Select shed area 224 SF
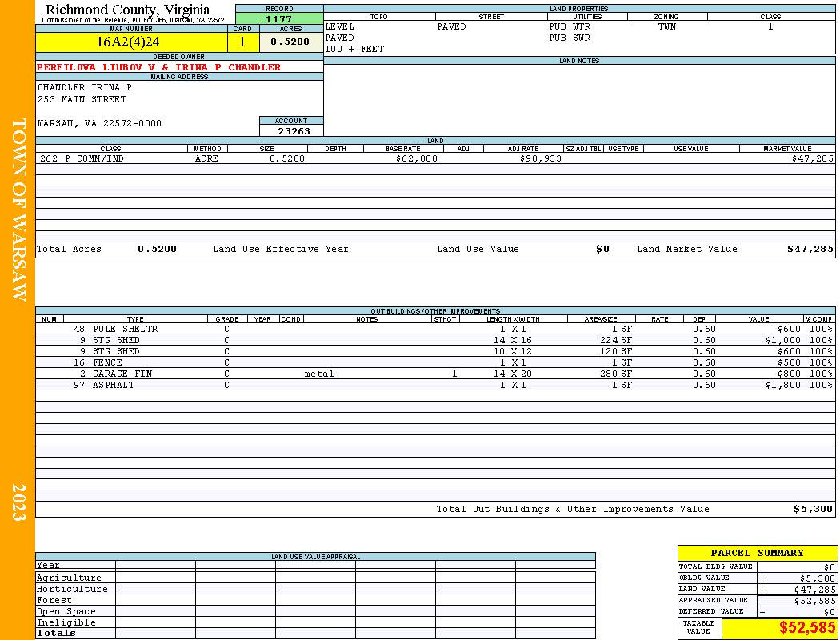Screen dimensions: 840x640 pos(615,341)
